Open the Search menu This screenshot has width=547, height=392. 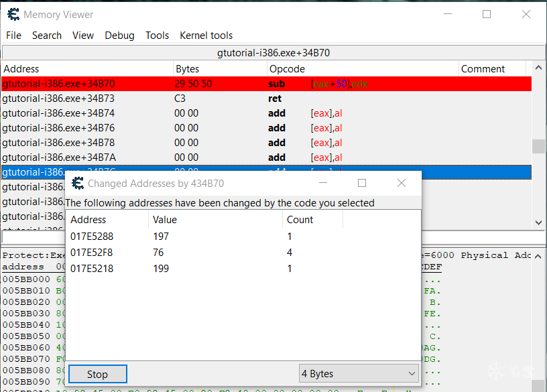(x=47, y=36)
